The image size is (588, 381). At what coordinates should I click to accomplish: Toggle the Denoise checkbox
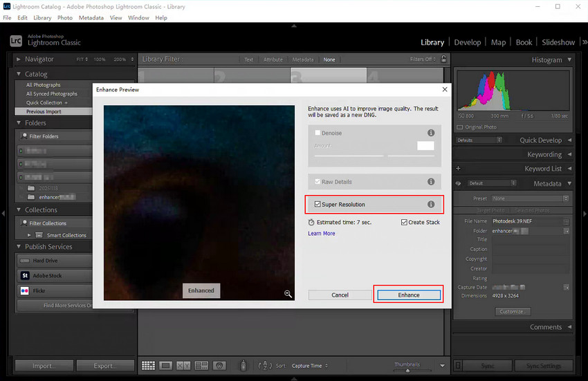pos(318,133)
